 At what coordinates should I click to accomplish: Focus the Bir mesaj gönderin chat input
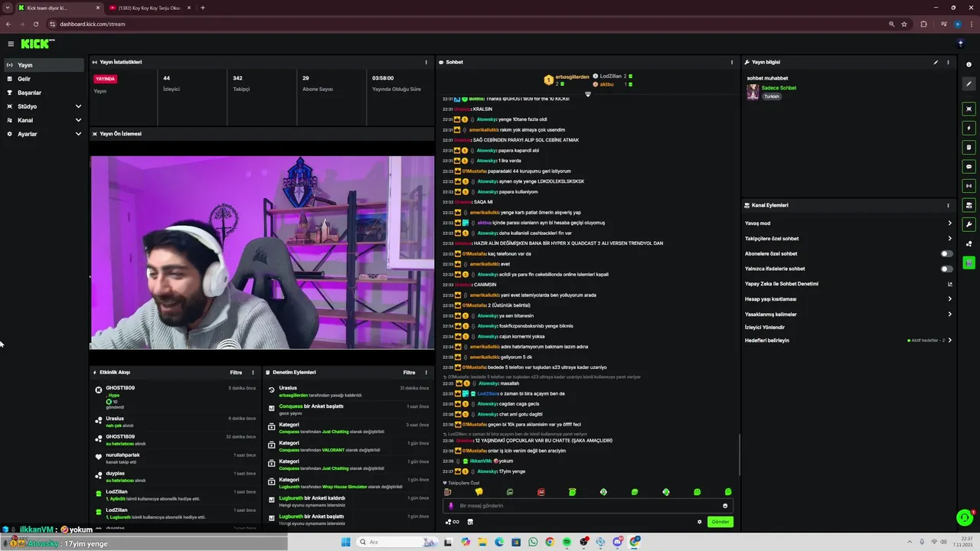pyautogui.click(x=587, y=506)
